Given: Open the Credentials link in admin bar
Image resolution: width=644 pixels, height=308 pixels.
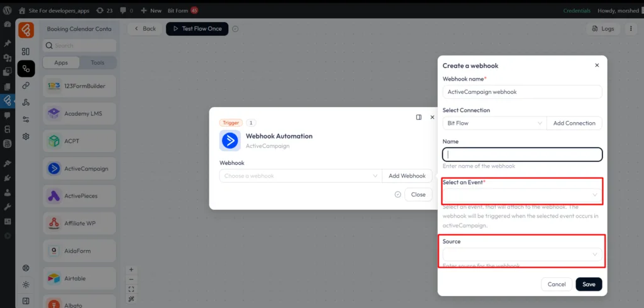Looking at the screenshot, I should tap(577, 11).
